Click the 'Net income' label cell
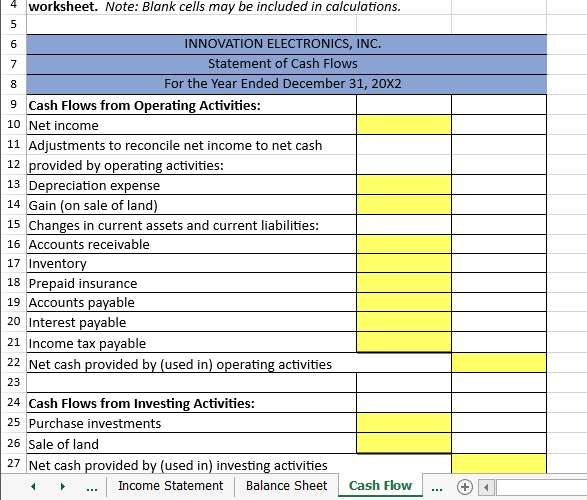 click(x=192, y=125)
